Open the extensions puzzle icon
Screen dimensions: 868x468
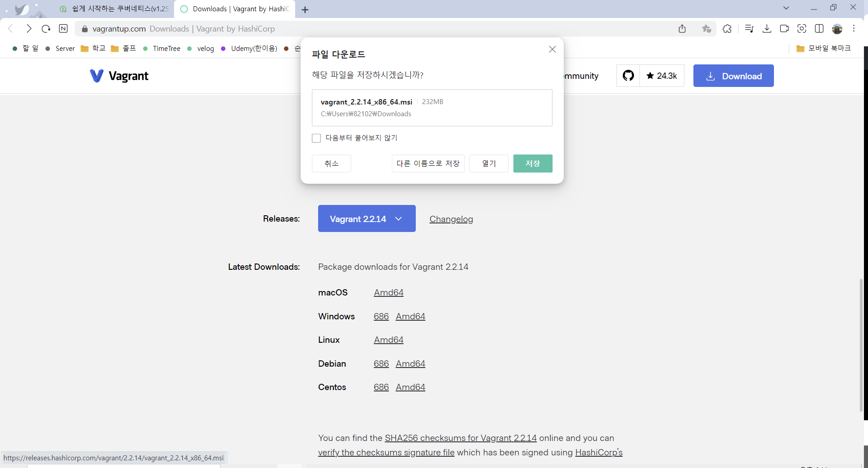pos(727,29)
